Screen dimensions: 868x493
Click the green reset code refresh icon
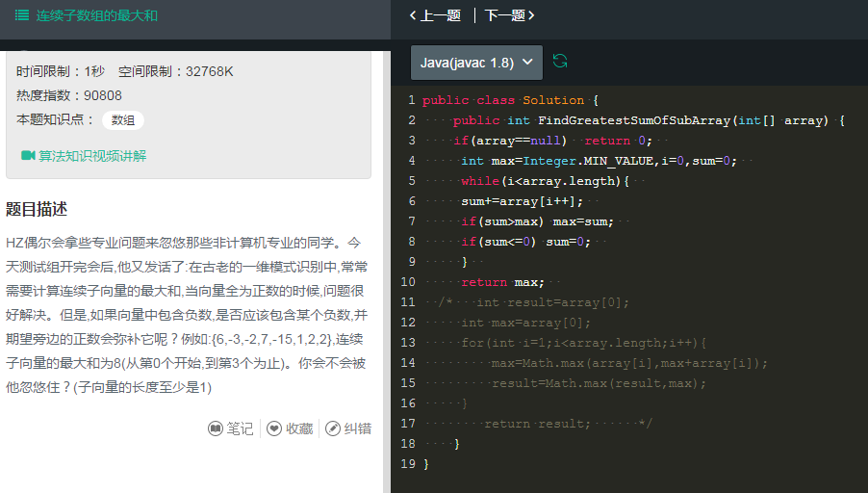click(x=560, y=61)
